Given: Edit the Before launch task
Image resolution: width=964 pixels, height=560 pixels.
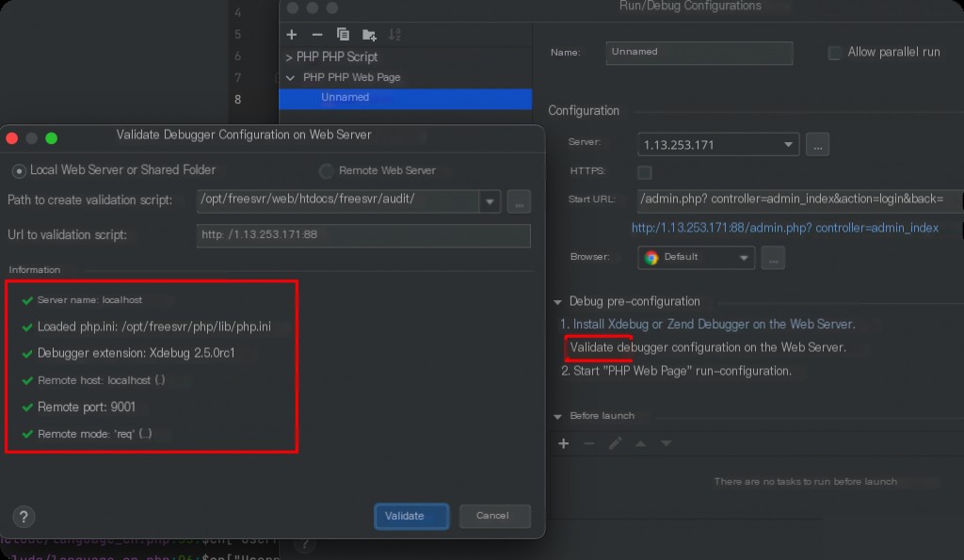Looking at the screenshot, I should [x=615, y=444].
